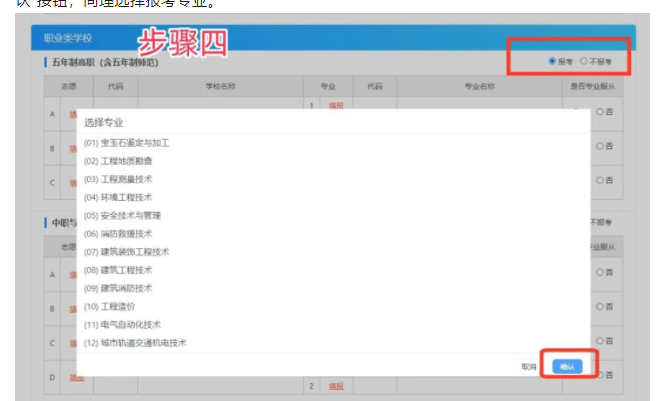Open the 职业类学校 header tab

[64, 38]
